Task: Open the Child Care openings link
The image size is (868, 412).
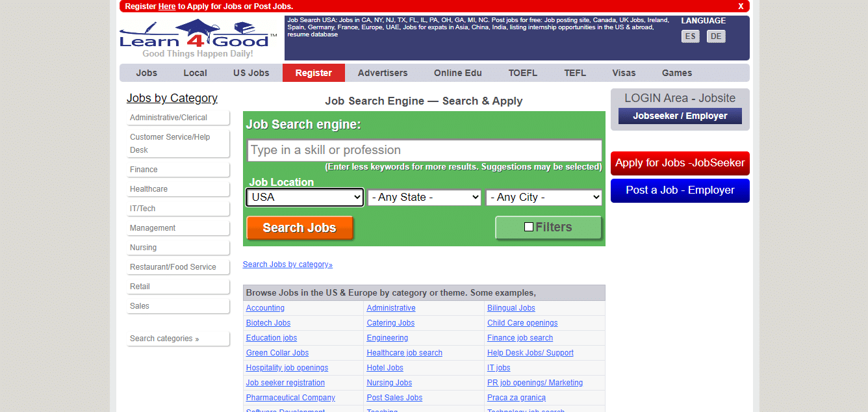Action: point(522,323)
